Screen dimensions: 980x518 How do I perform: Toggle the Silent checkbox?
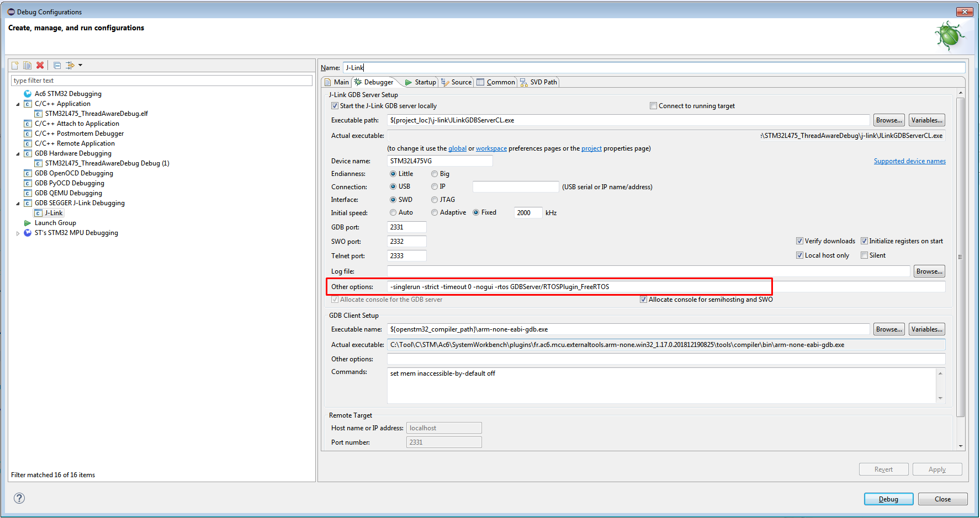tap(864, 255)
